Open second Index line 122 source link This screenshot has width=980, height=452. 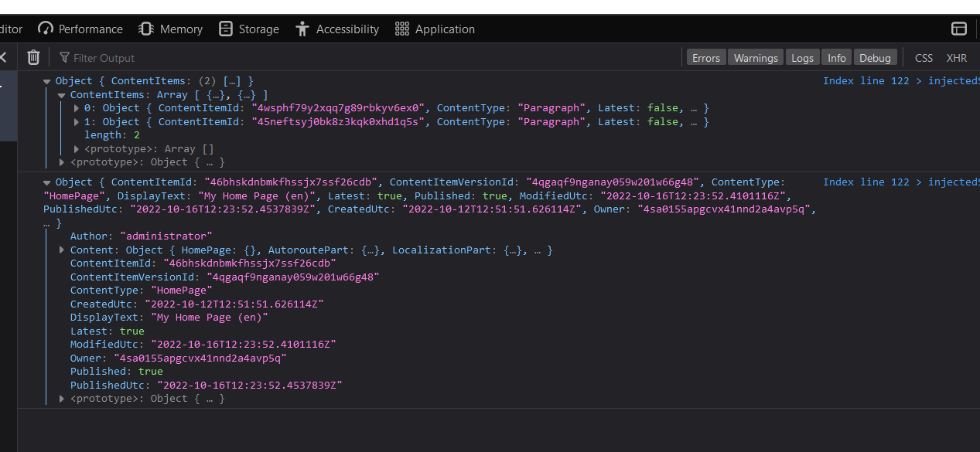(901, 182)
